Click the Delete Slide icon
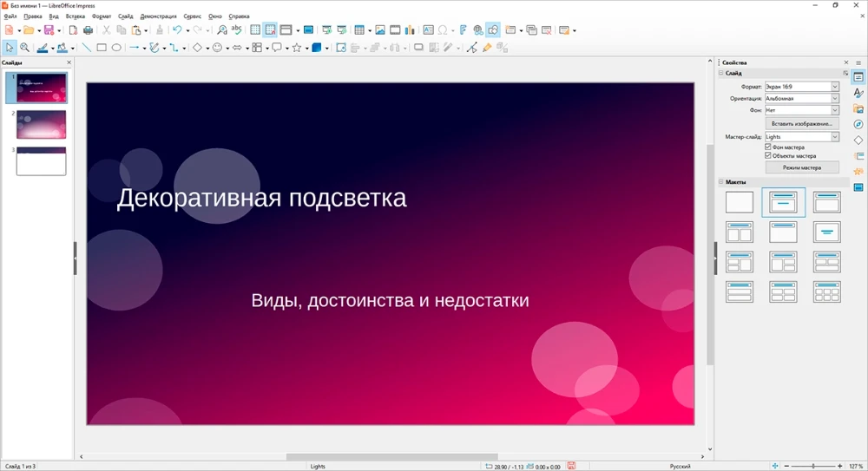868x471 pixels. pyautogui.click(x=546, y=29)
